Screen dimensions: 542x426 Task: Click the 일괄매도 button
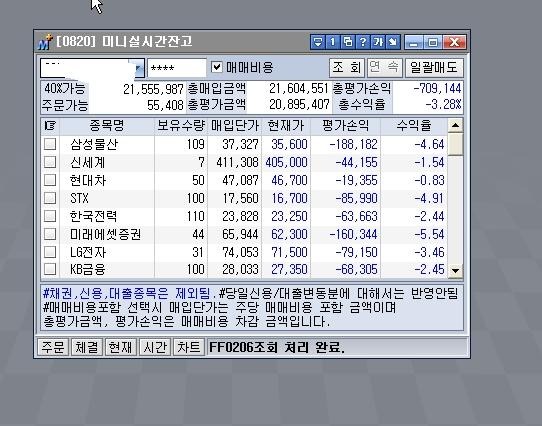pos(434,67)
